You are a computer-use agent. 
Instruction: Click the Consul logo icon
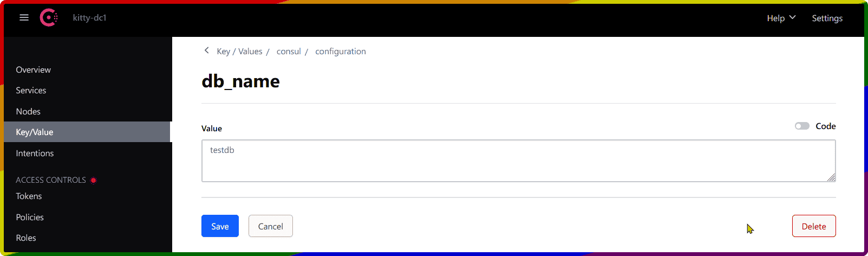pos(49,18)
